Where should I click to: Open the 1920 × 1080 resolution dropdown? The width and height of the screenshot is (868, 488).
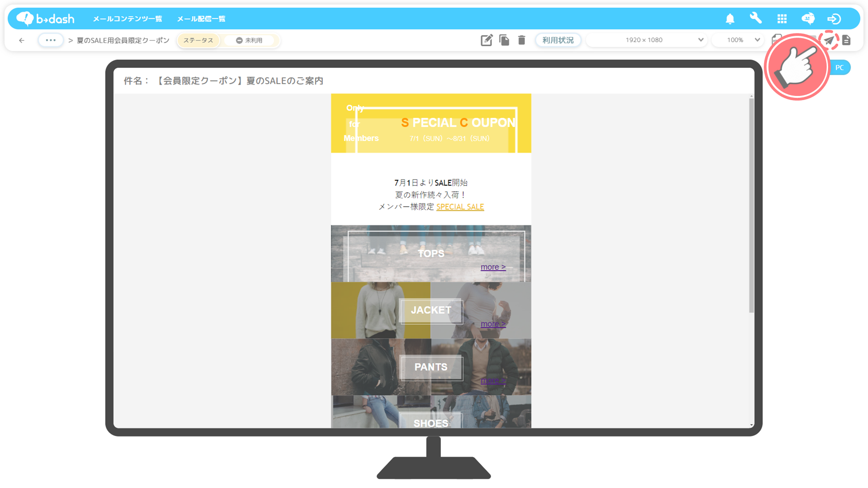(x=646, y=40)
